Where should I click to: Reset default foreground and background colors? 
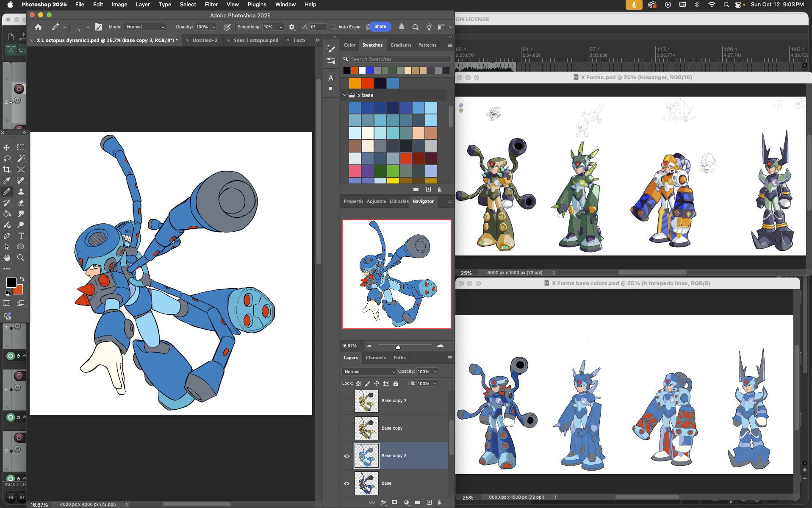[7, 293]
